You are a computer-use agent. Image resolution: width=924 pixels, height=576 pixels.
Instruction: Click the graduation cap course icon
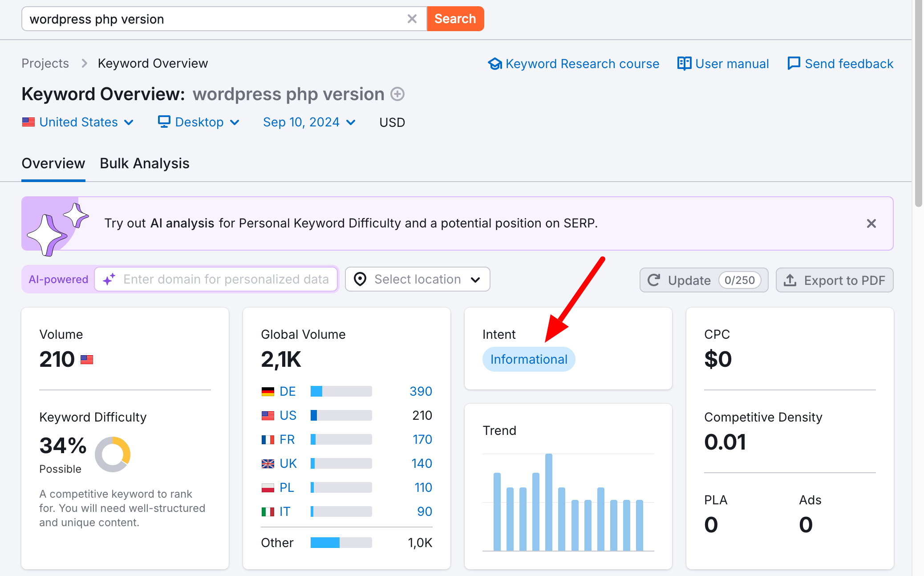click(495, 64)
